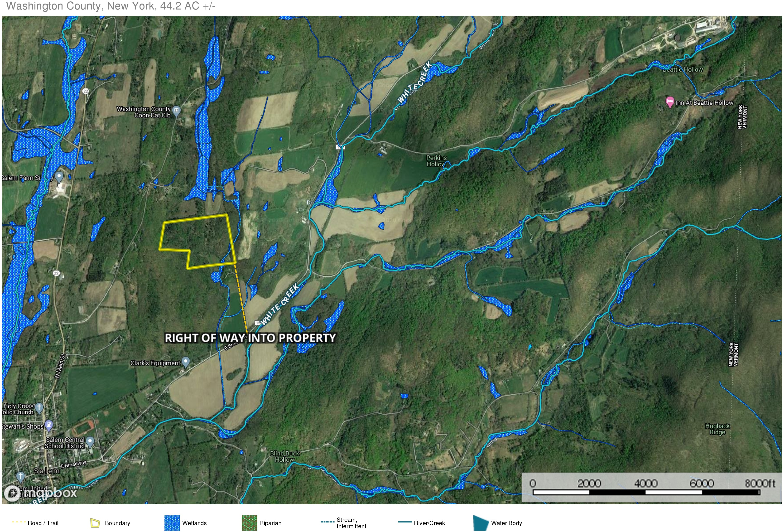The height and width of the screenshot is (532, 784).
Task: Click the Riparian legend swatch
Action: [x=249, y=523]
